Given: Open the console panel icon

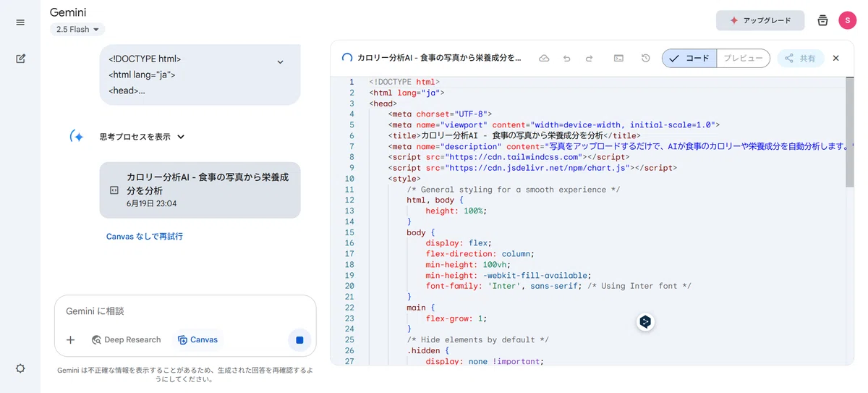Looking at the screenshot, I should [x=618, y=59].
